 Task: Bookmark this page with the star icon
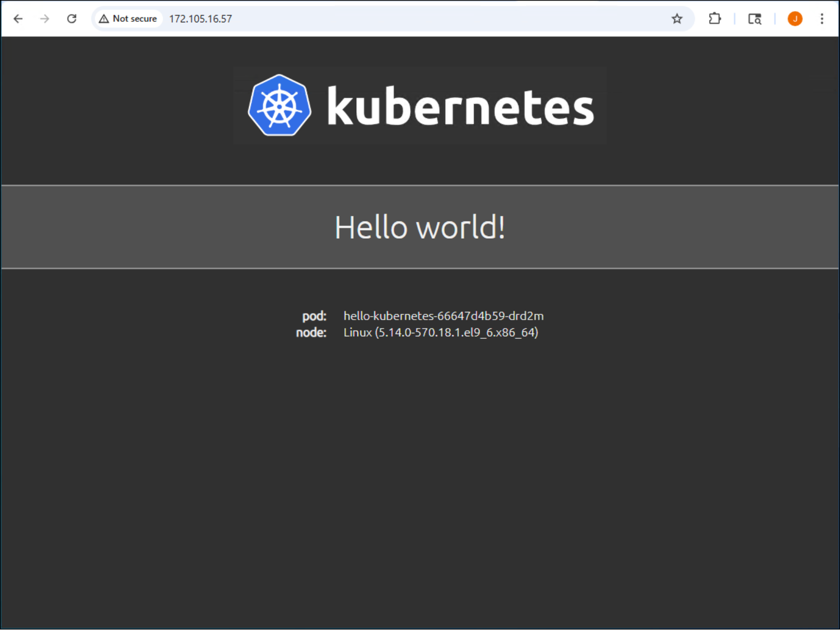point(677,19)
